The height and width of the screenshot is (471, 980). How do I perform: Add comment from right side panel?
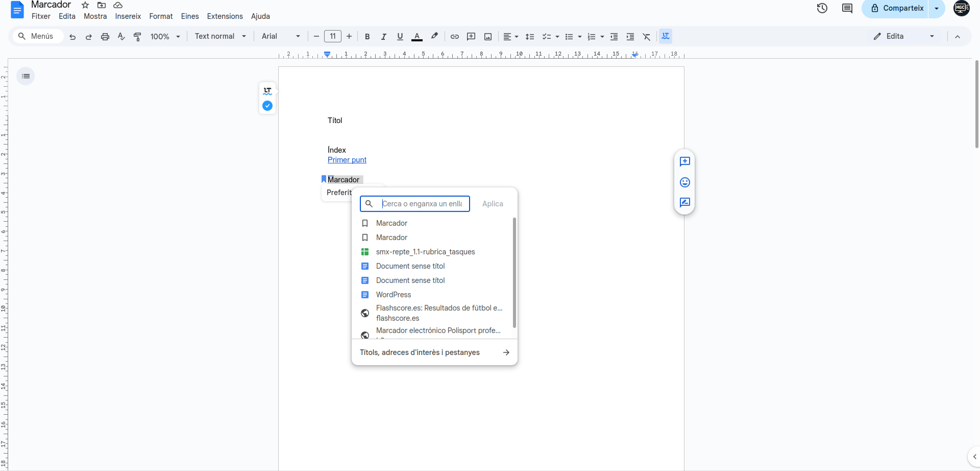tap(684, 161)
